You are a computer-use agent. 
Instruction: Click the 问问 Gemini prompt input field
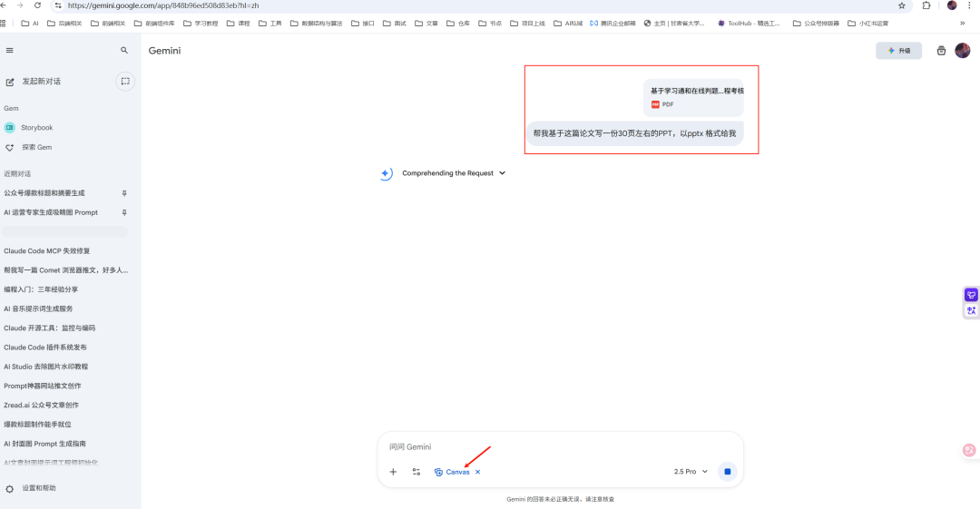click(x=560, y=447)
